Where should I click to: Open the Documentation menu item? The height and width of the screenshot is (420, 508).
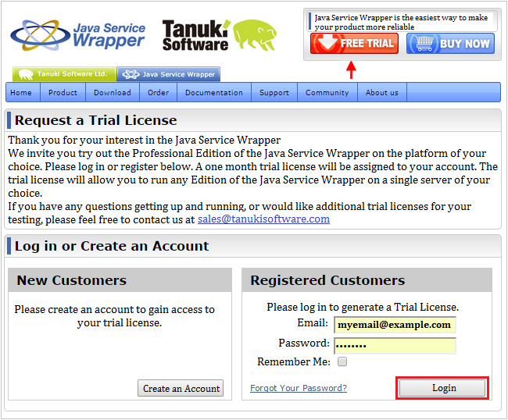[214, 93]
